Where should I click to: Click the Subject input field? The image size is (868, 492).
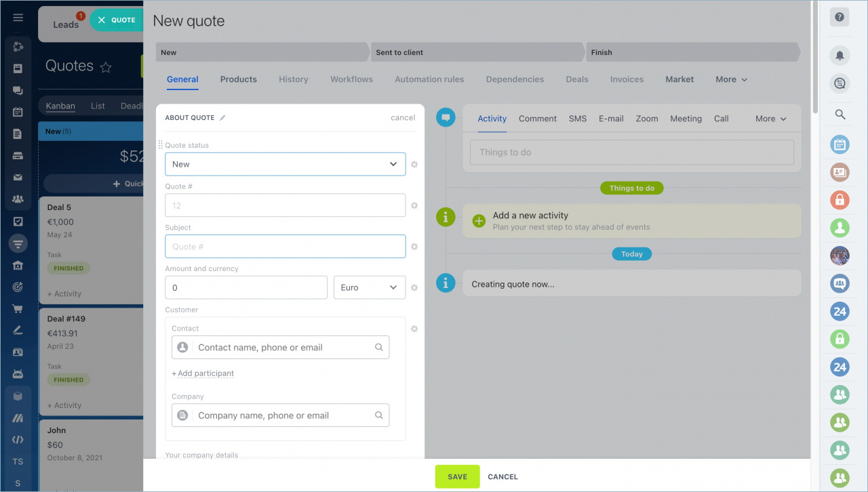click(x=285, y=247)
